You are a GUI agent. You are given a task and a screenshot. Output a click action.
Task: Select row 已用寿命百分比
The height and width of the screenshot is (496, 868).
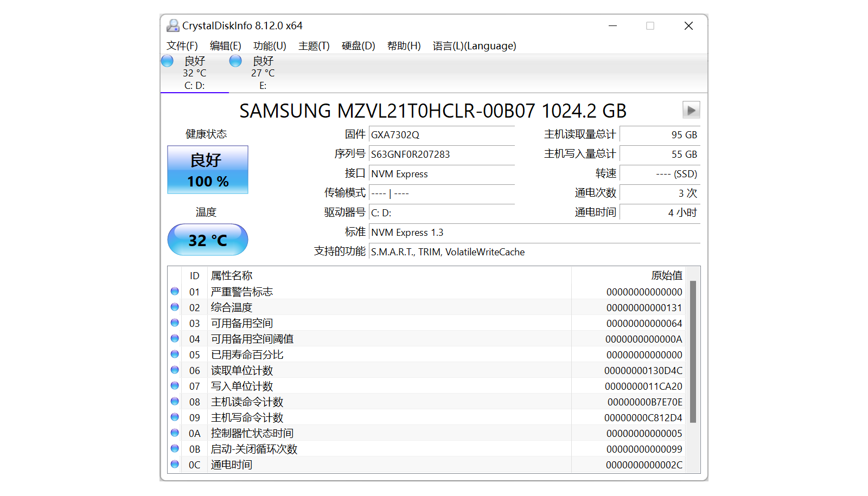[x=426, y=355]
